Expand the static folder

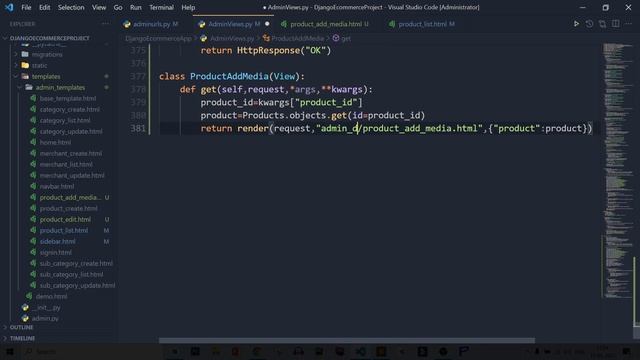point(16,65)
